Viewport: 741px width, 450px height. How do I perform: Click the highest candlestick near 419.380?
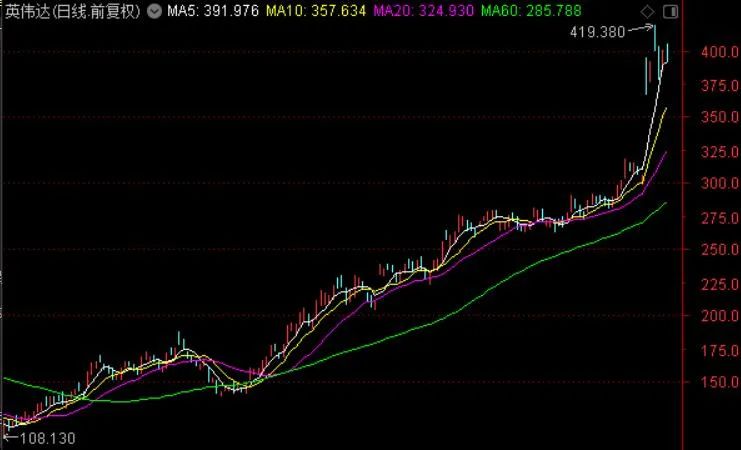click(x=655, y=37)
